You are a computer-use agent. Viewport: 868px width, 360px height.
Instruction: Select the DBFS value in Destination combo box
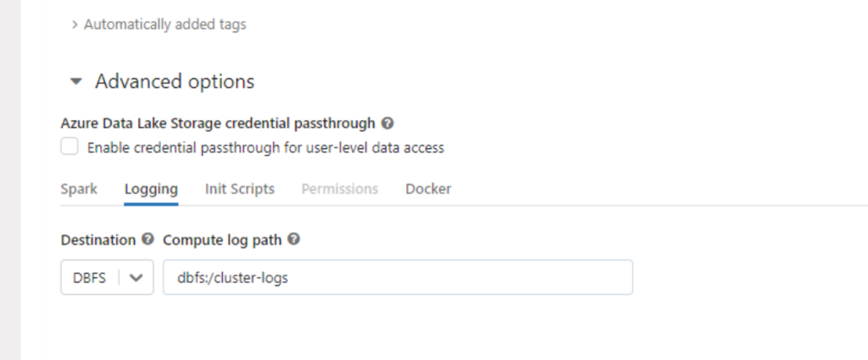pos(89,278)
